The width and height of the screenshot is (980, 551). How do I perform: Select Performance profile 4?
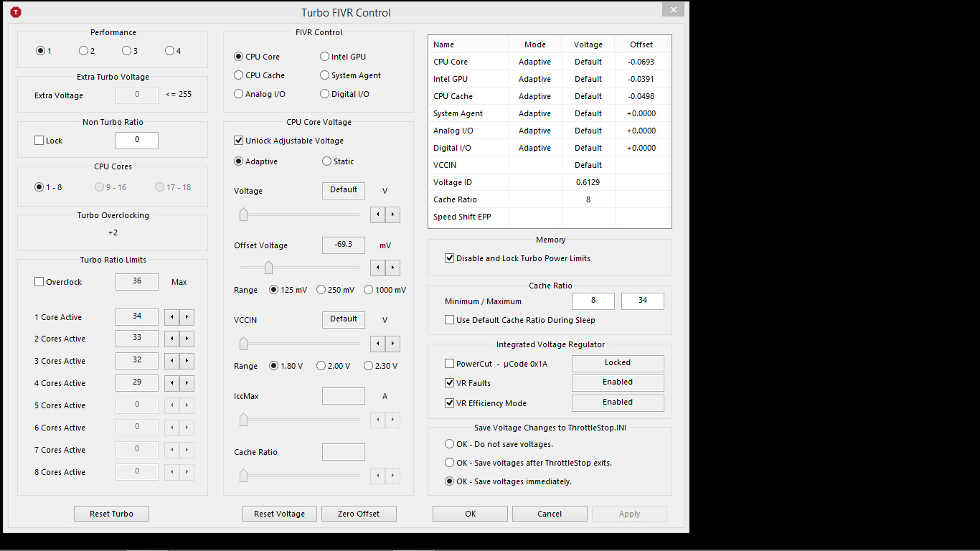(173, 51)
